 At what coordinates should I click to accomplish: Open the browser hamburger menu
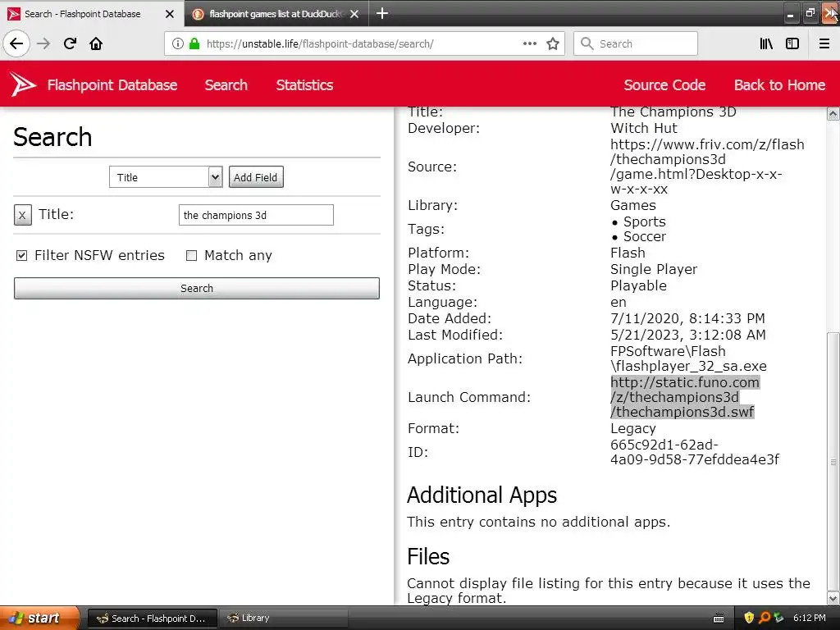(x=824, y=43)
